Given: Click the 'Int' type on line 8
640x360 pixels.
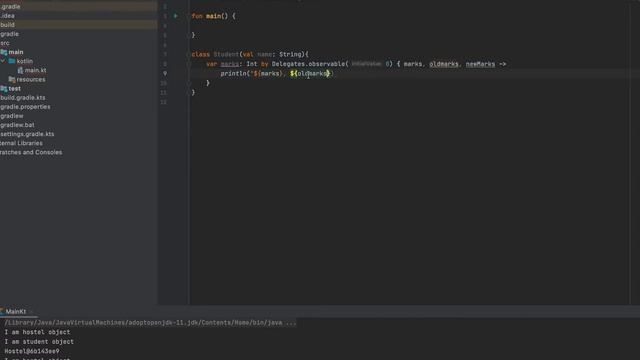Looking at the screenshot, I should tap(251, 64).
